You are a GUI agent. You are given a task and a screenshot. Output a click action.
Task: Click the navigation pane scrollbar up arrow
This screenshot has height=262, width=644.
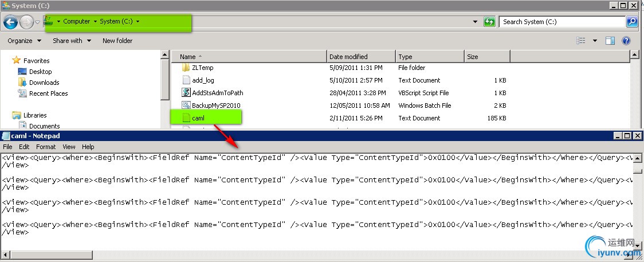coord(164,55)
